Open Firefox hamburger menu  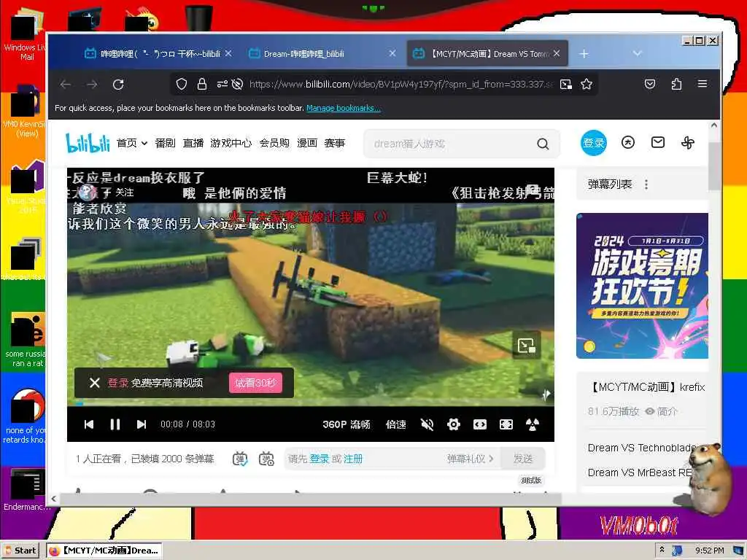[x=703, y=85]
